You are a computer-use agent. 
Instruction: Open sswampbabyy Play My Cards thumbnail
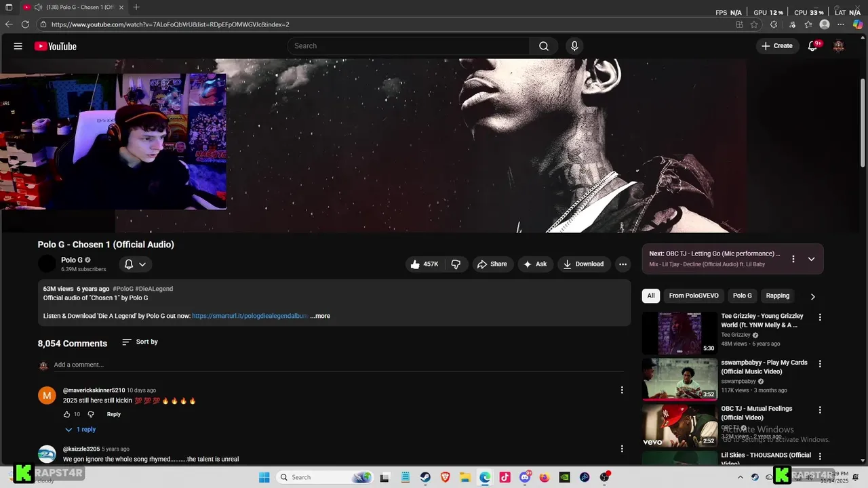point(679,380)
